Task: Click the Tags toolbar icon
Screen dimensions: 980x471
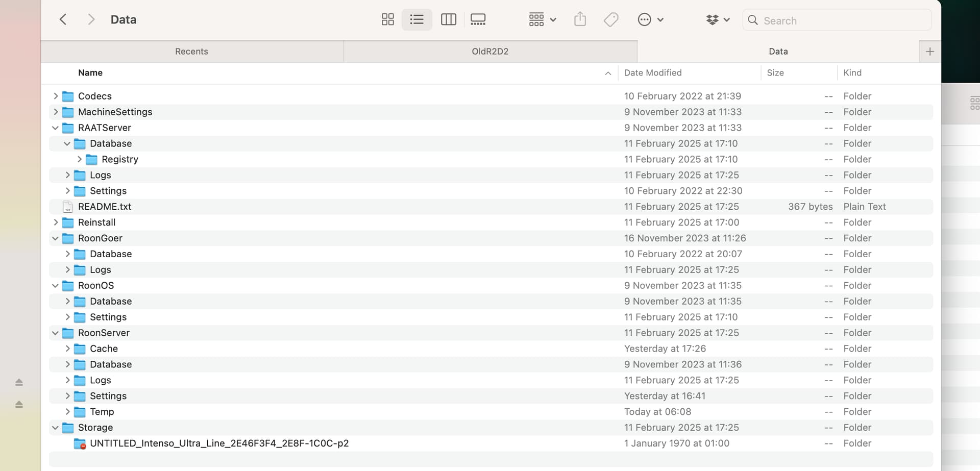Action: coord(611,19)
